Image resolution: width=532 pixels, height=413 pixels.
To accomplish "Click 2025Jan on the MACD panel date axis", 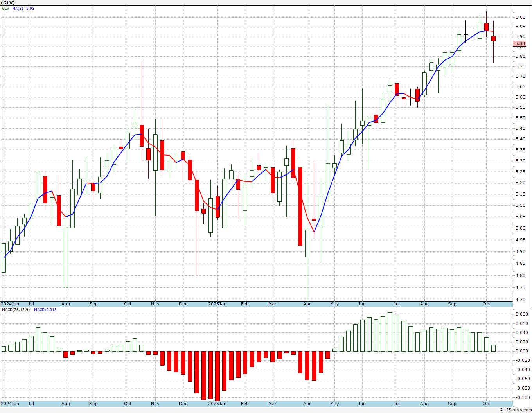I will [217, 404].
